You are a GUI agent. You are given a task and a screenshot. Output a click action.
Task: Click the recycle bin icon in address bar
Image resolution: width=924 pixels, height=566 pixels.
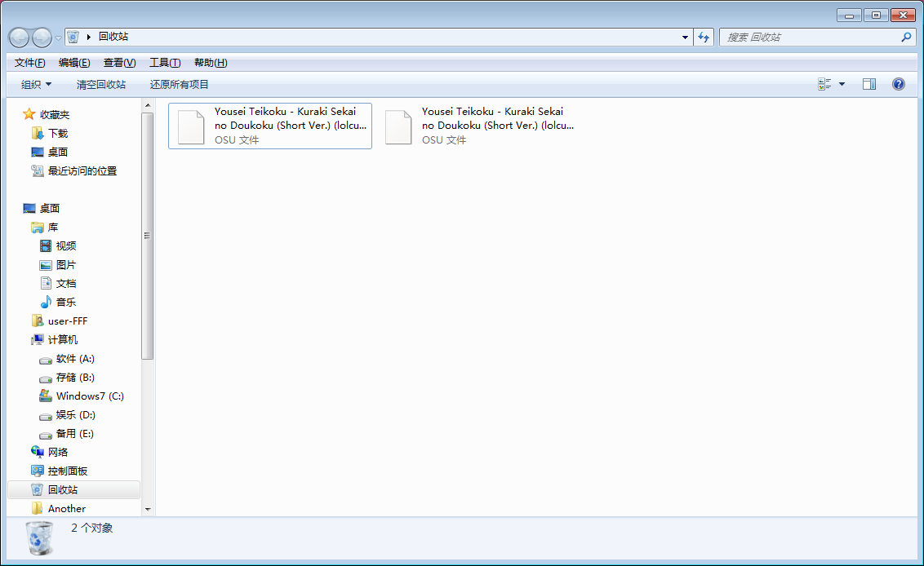pyautogui.click(x=73, y=37)
